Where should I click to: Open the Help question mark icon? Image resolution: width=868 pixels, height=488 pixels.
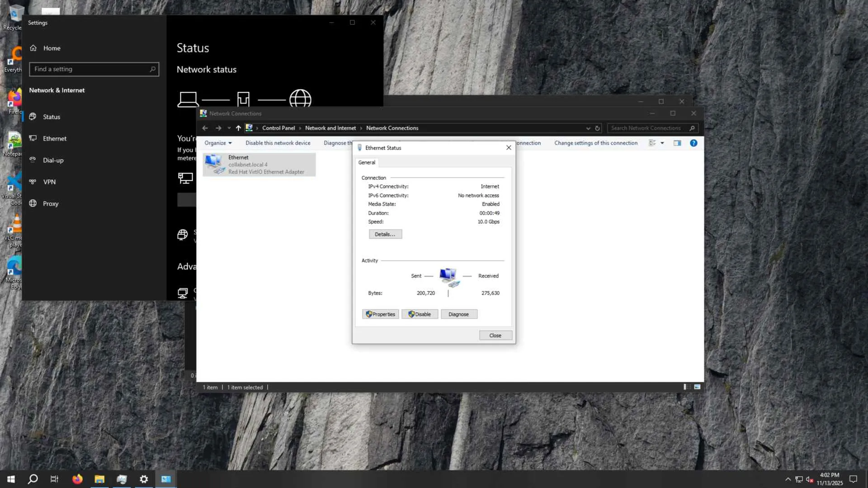point(693,143)
